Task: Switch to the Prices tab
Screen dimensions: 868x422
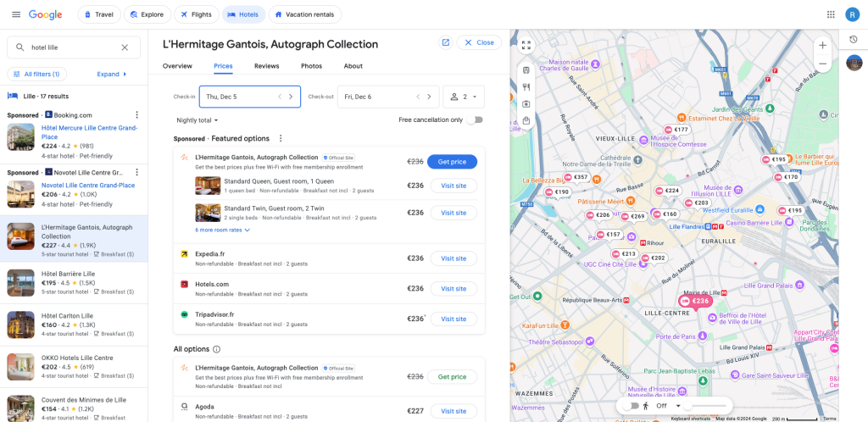Action: coord(223,66)
